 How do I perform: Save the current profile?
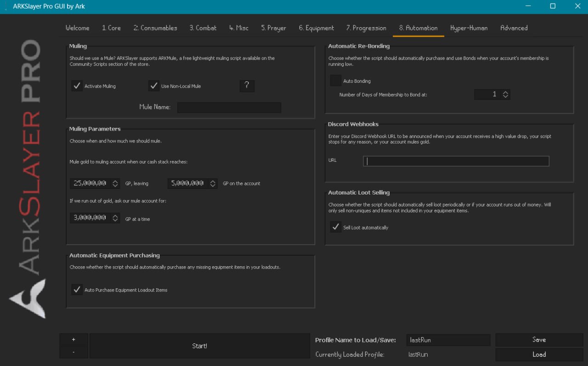539,340
